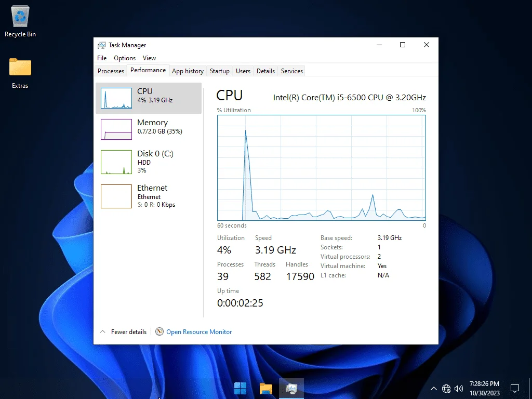Click the processes count "39"
532x399 pixels.
coord(223,276)
